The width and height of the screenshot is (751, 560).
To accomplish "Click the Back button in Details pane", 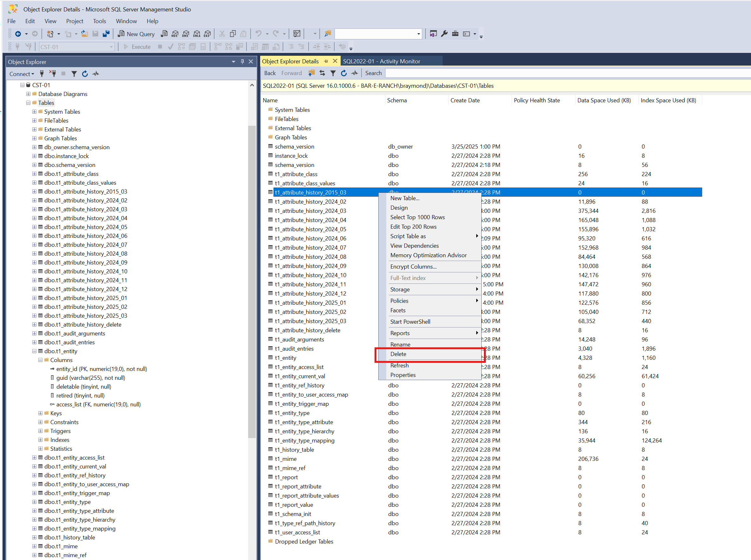I will pos(270,73).
